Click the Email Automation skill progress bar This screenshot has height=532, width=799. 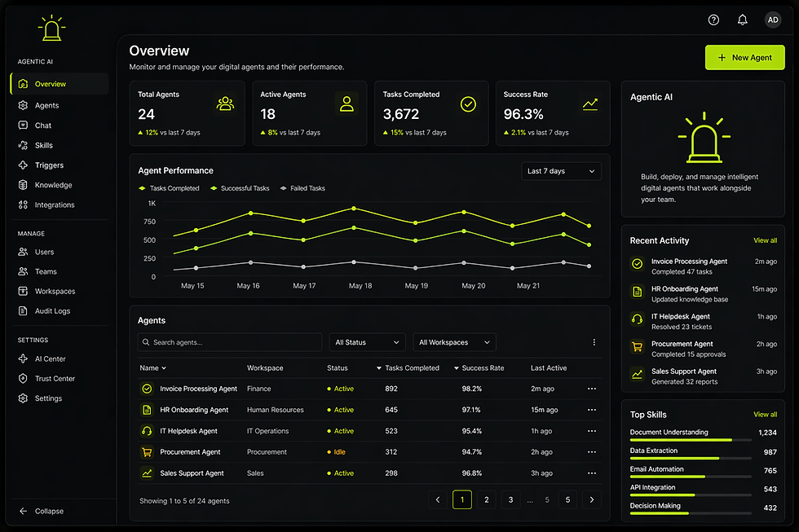(x=691, y=477)
